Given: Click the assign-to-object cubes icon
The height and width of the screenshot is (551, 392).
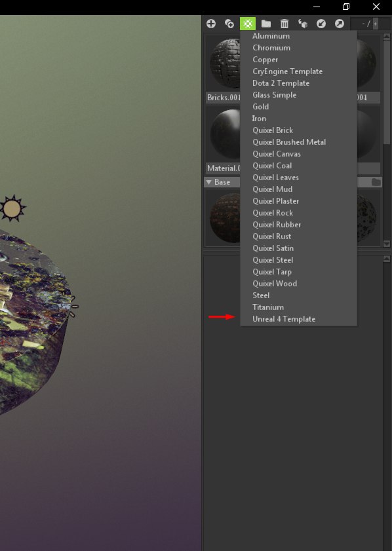Looking at the screenshot, I should 303,24.
